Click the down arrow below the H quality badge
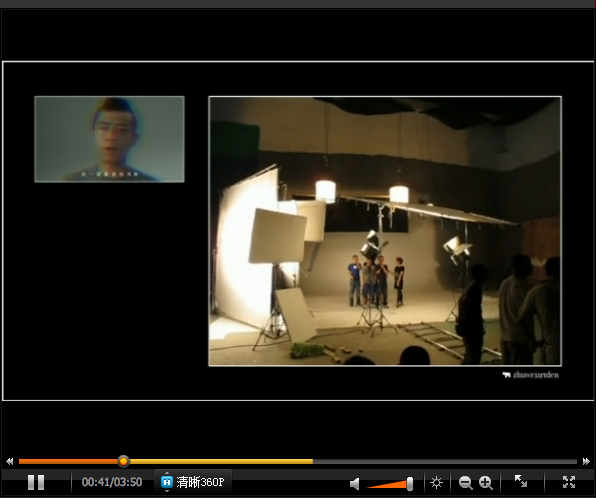596x498 pixels. (x=166, y=491)
